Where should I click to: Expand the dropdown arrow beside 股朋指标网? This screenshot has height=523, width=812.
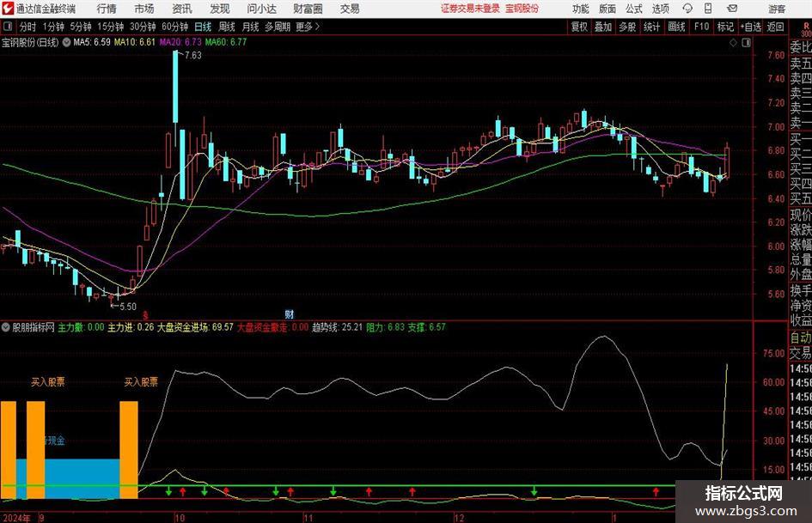[6, 327]
